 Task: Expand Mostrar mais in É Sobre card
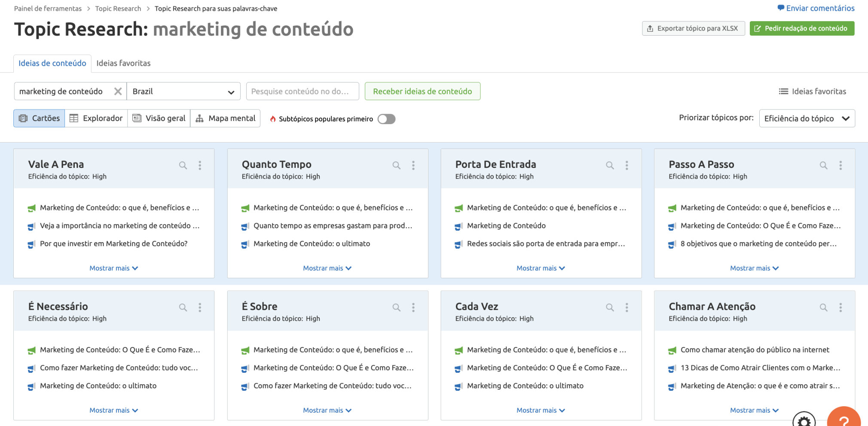click(327, 410)
